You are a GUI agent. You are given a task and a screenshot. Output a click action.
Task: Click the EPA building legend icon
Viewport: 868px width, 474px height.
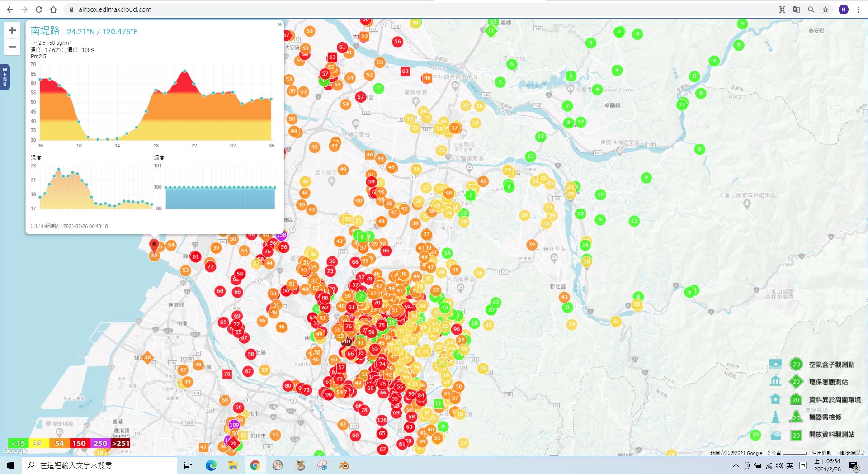775,381
